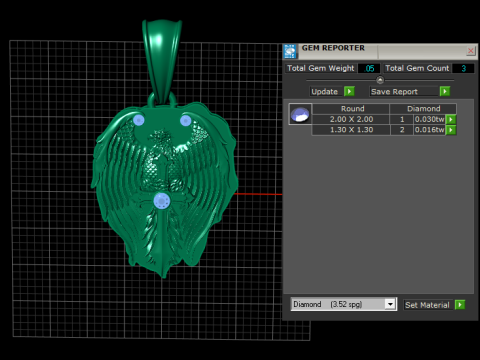Select the top-right gem on pendant
480x360 pixels.
click(186, 120)
